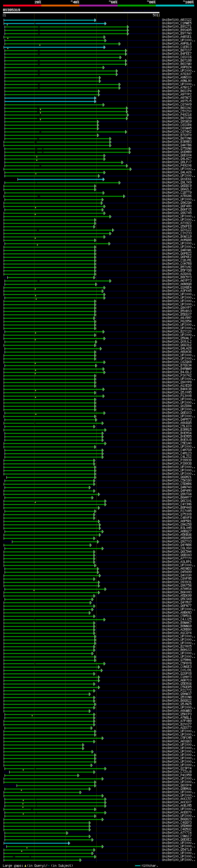
Task: Select the UniRef100_Q23PT4 label
Action: [x=177, y=768]
